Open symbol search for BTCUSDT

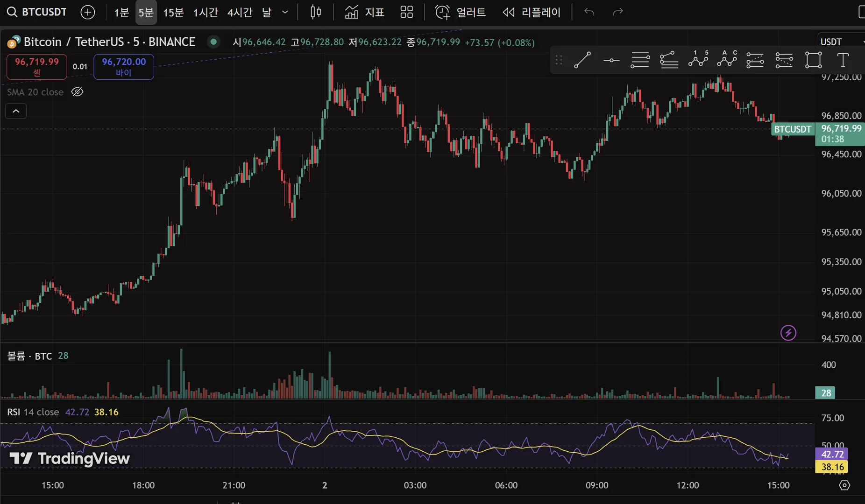[37, 12]
